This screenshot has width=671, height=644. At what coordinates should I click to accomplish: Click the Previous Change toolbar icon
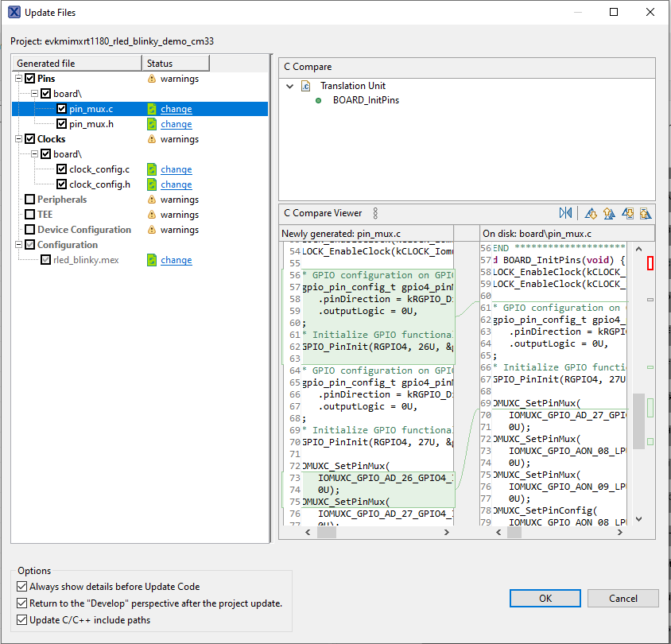645,213
